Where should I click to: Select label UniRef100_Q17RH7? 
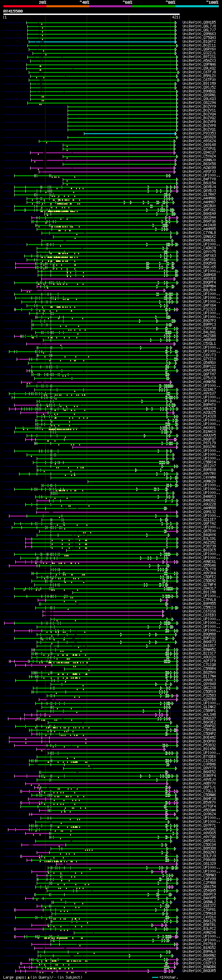[x=199, y=194]
